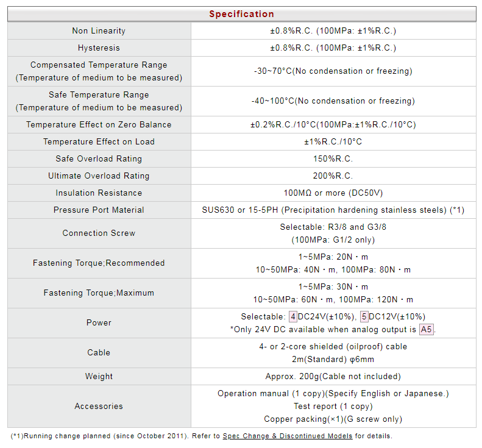482x448 pixels.
Task: Select the Weight row label
Action: coord(99,376)
